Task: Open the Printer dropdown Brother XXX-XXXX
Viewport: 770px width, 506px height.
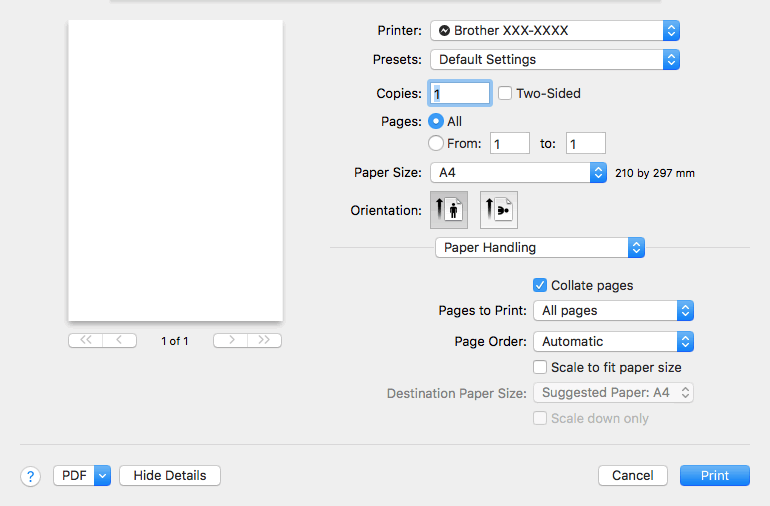Action: (x=555, y=30)
